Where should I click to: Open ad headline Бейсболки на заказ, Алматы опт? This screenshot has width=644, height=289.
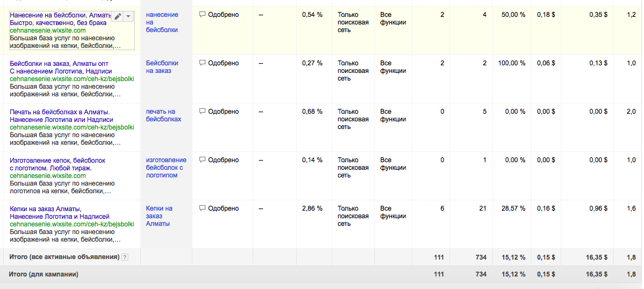[x=59, y=63]
